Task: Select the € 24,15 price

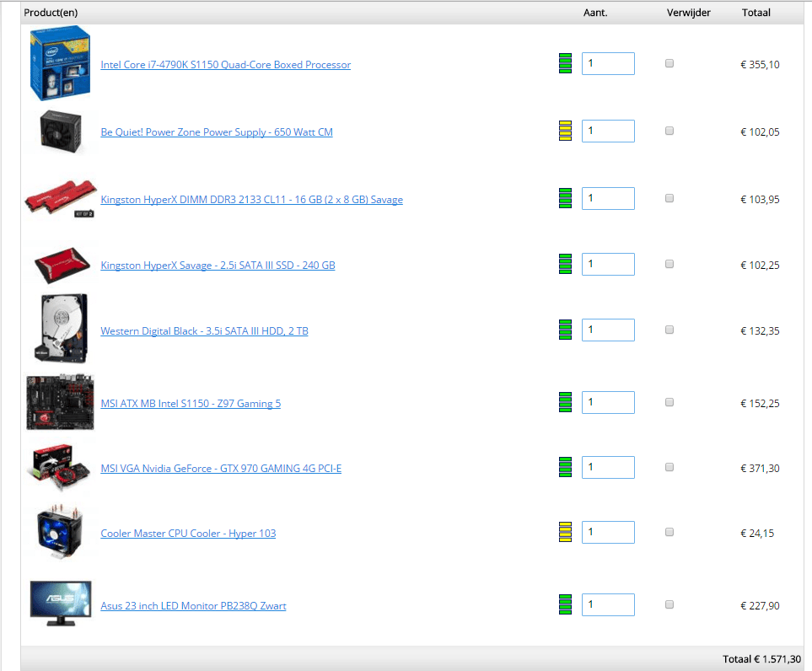Action: tap(757, 534)
